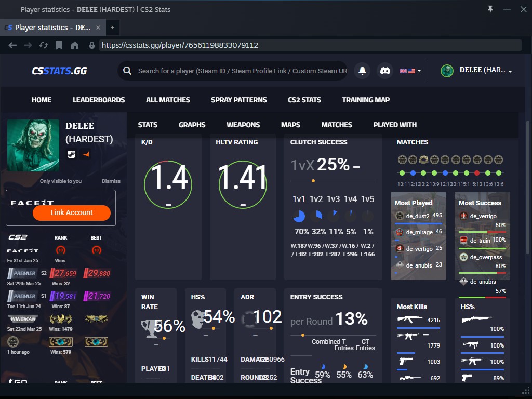Click the DELEE player avatar image
Viewport: 532px width, 399px height.
click(33, 145)
